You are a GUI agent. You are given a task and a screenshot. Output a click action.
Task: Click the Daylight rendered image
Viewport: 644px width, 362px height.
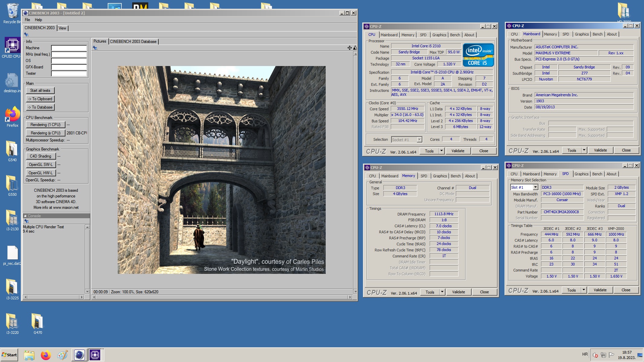point(221,170)
